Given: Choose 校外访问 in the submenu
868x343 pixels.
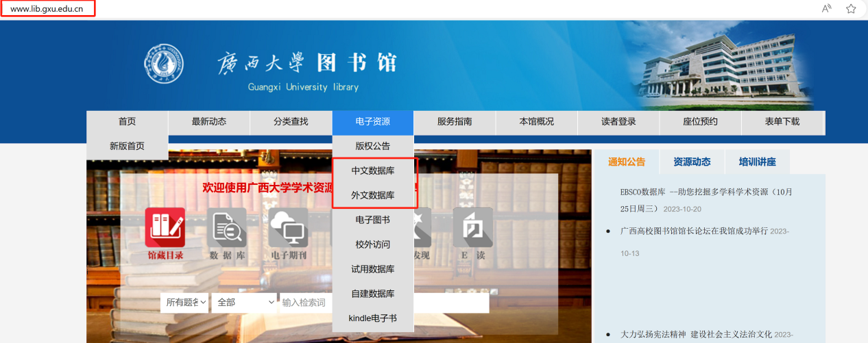Looking at the screenshot, I should coord(373,244).
